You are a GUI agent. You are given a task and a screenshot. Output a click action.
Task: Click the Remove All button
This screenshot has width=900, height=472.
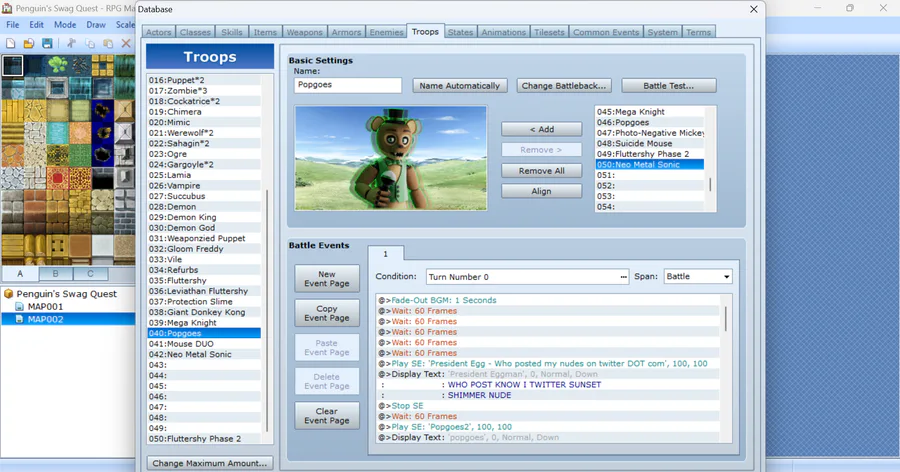tap(541, 171)
